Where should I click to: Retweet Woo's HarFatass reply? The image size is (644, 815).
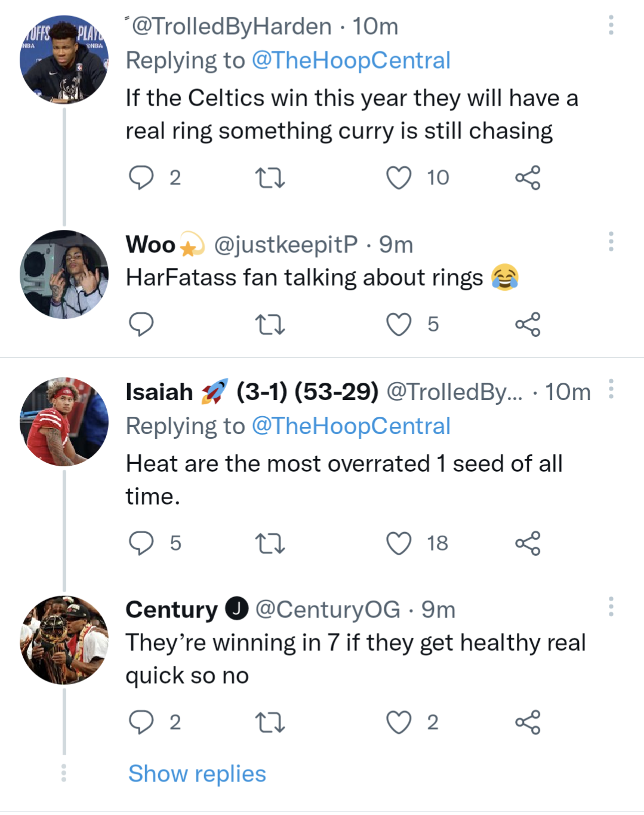[270, 324]
